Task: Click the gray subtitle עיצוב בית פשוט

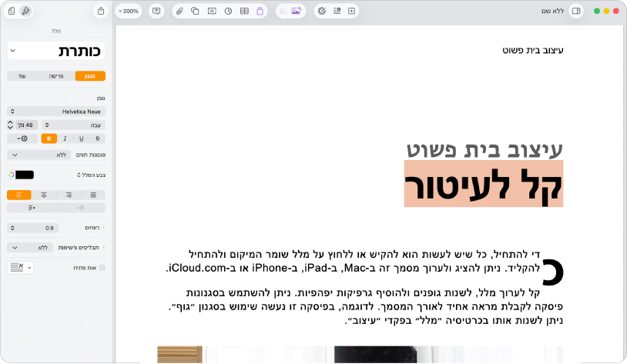Action: click(x=484, y=149)
